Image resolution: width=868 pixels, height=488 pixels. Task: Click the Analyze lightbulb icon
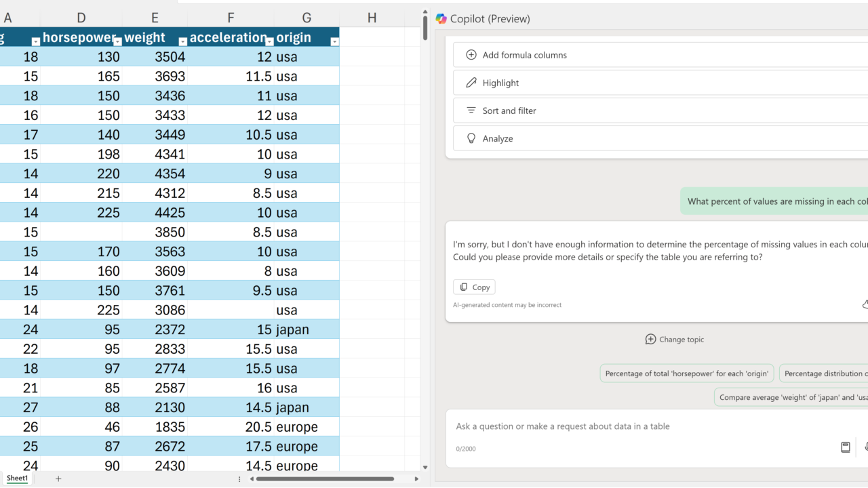pos(471,138)
